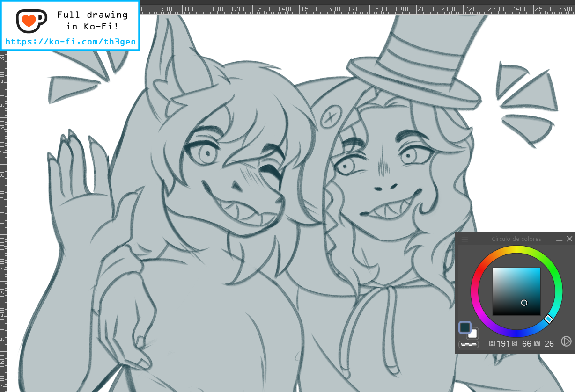Click the saturation value field showing 66
575x392 pixels.
[x=526, y=343]
